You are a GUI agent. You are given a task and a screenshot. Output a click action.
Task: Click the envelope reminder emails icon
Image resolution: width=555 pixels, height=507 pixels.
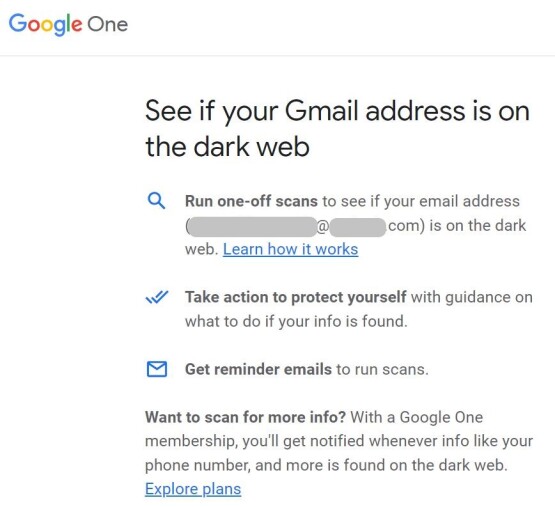(157, 369)
